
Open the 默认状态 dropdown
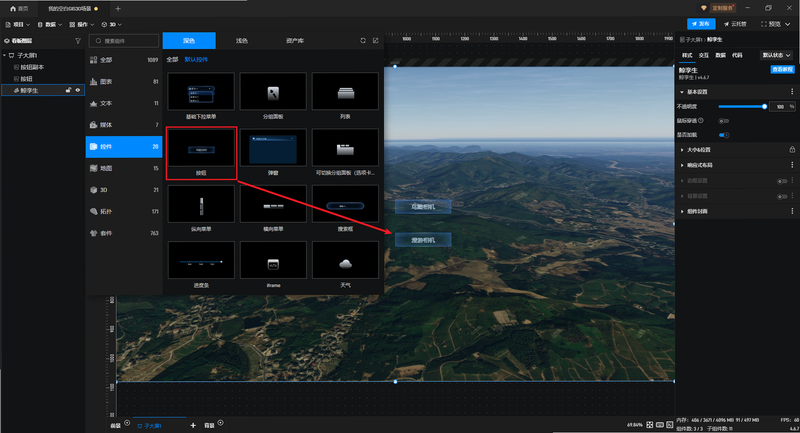[x=777, y=55]
